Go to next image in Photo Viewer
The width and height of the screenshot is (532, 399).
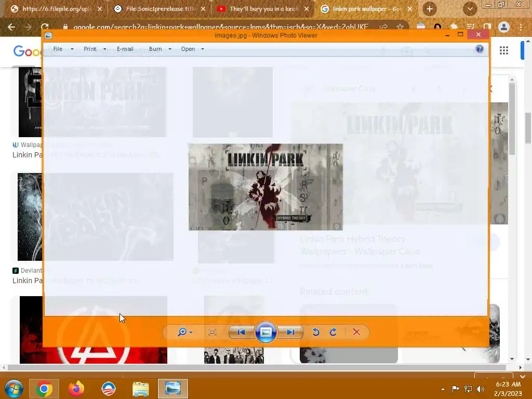[290, 332]
